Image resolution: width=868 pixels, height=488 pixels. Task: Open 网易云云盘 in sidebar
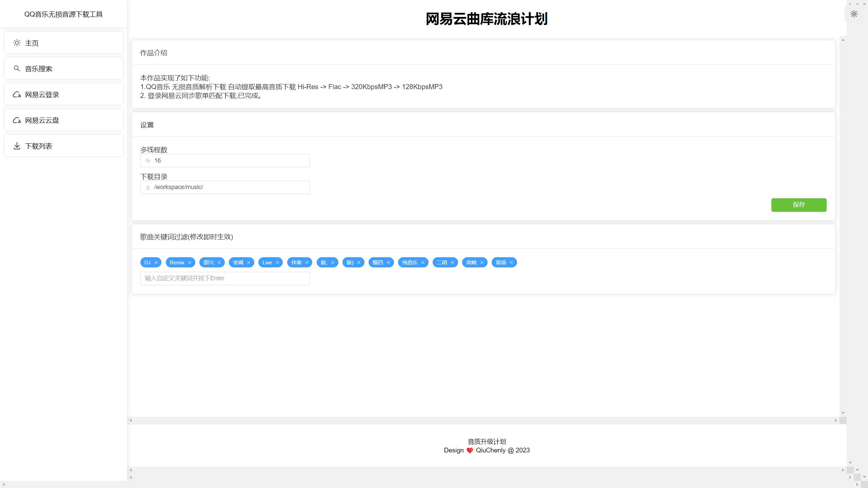tap(64, 120)
